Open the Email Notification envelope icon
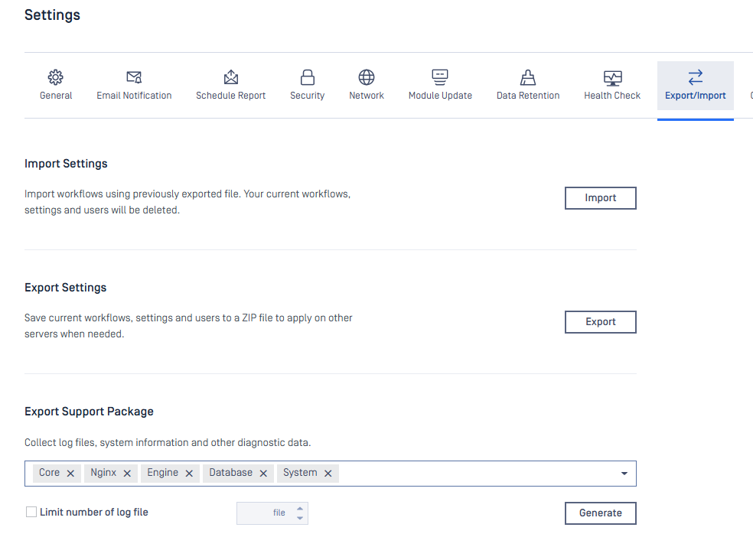Screen dimensions: 753x560 [x=134, y=77]
